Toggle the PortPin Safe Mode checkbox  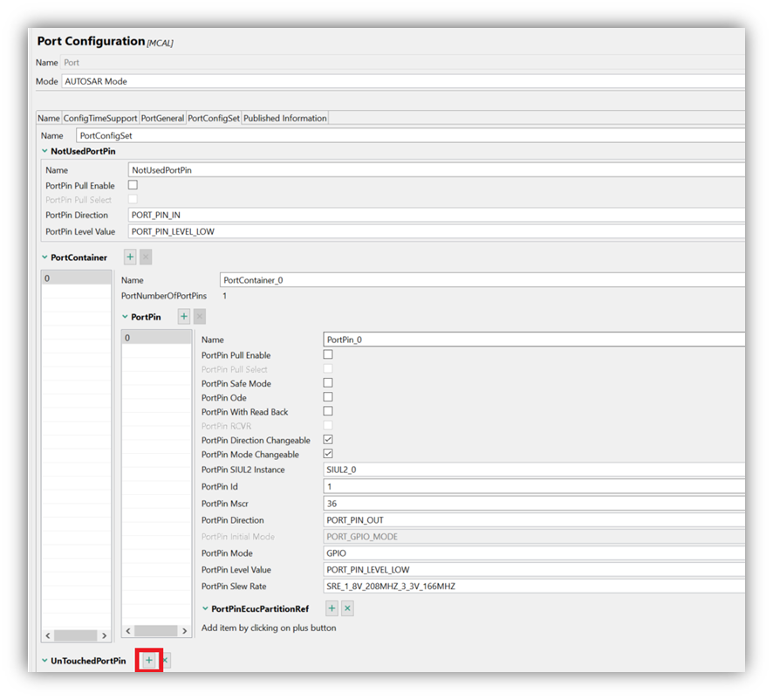(x=328, y=383)
